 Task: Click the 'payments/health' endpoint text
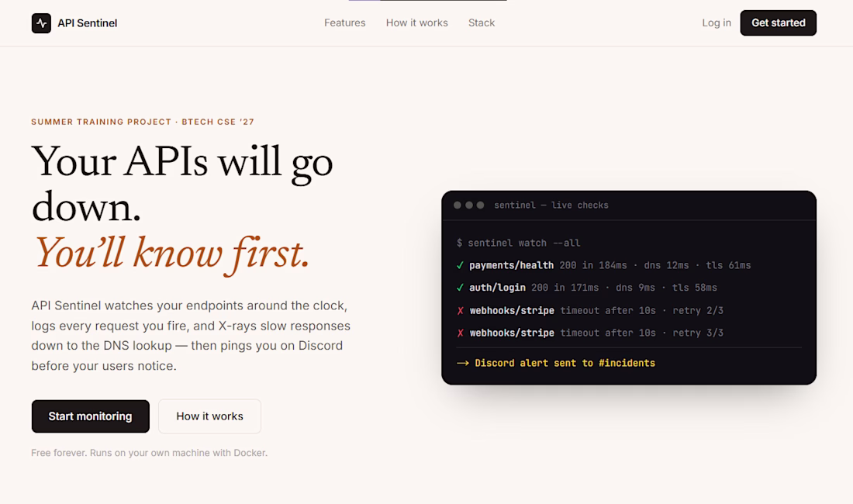pos(511,265)
